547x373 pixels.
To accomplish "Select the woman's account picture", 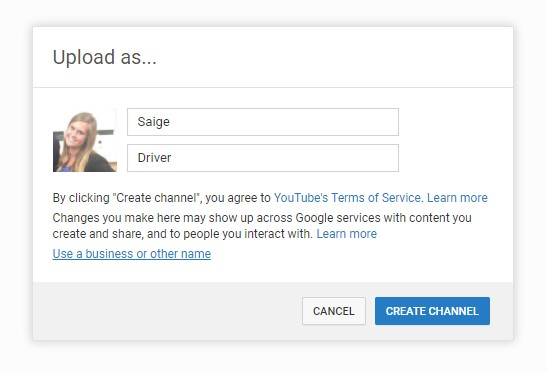I will click(85, 140).
